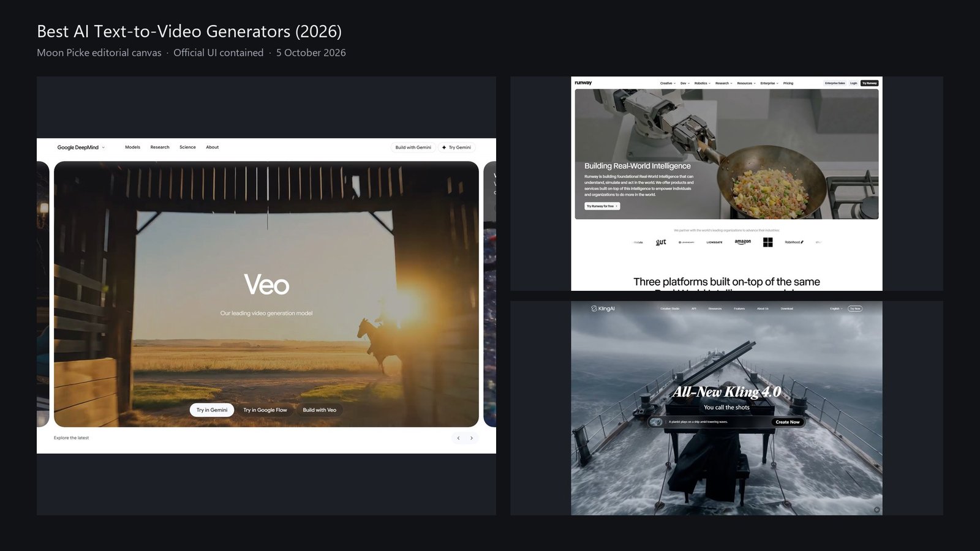Go to next slide with right chevron arrow
The height and width of the screenshot is (551, 980).
(472, 438)
